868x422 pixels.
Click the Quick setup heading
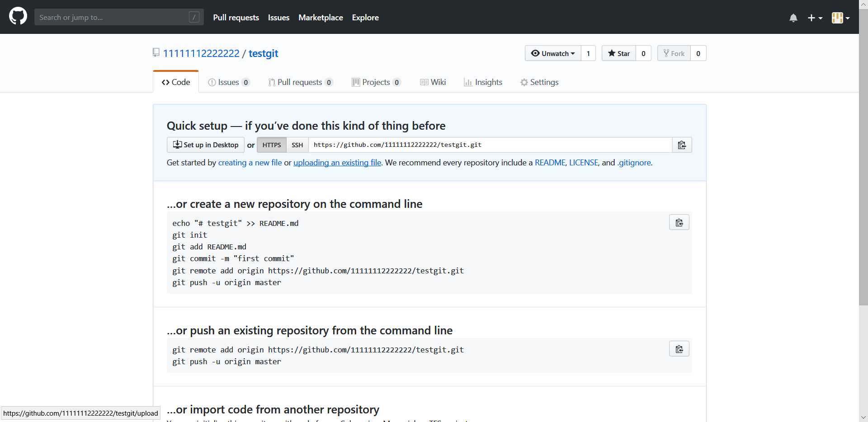point(306,126)
